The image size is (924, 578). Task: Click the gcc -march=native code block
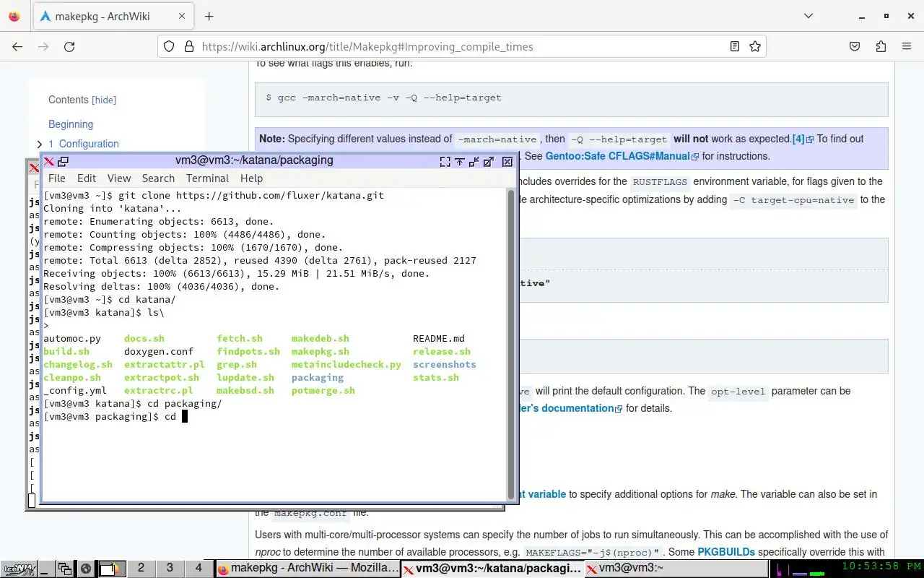click(x=571, y=100)
